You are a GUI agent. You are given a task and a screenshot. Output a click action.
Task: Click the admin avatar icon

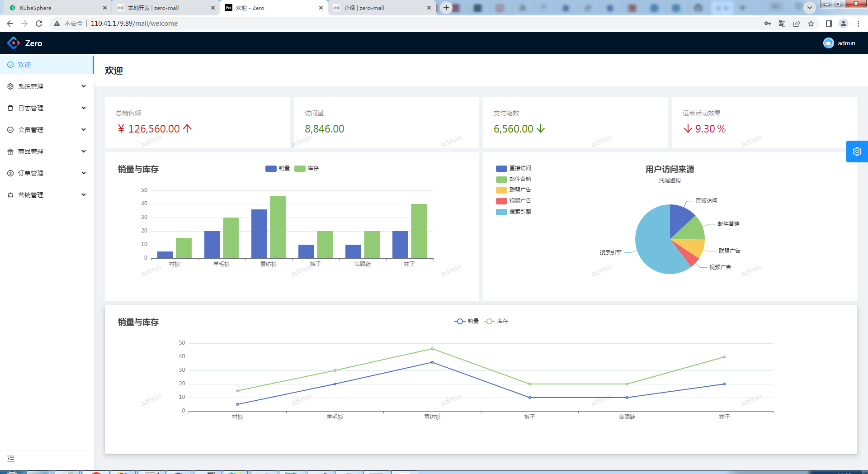pyautogui.click(x=829, y=43)
